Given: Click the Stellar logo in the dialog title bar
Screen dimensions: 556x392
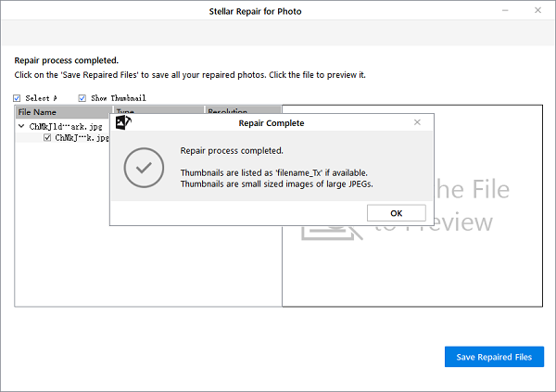Looking at the screenshot, I should point(121,122).
